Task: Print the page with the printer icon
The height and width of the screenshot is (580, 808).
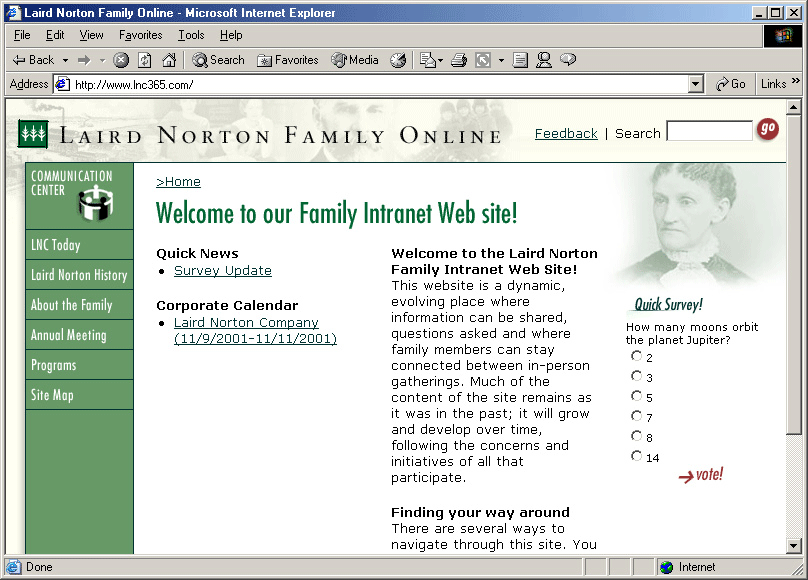Action: pos(459,60)
